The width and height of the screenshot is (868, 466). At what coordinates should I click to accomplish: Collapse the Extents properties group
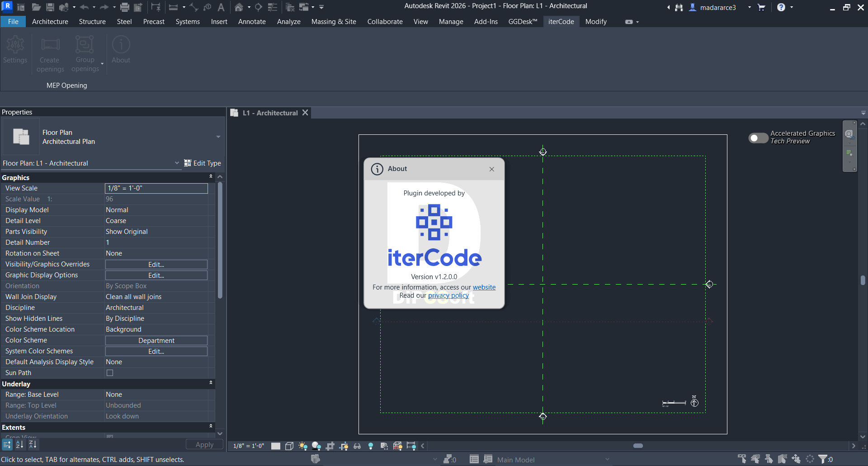(211, 426)
